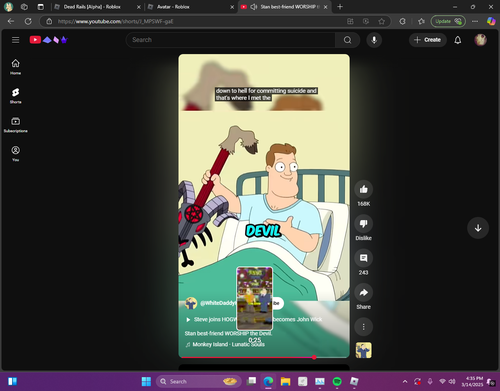The height and width of the screenshot is (391, 500).
Task: Open File Explorer from the taskbar
Action: tap(285, 381)
